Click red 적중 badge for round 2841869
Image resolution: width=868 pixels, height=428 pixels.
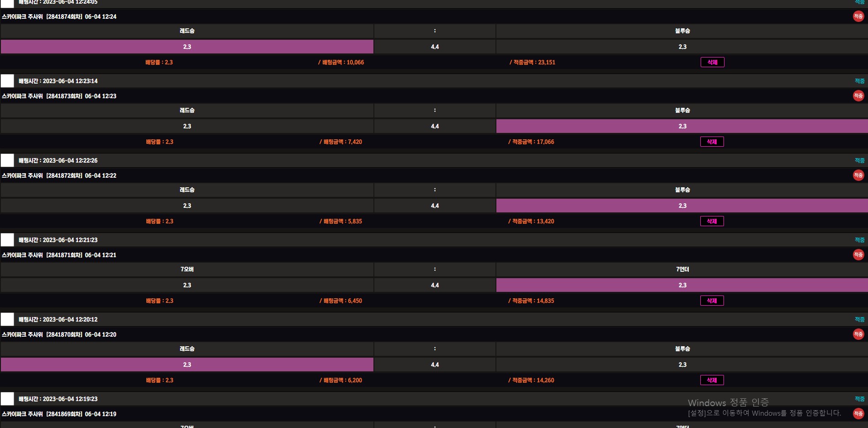point(858,414)
